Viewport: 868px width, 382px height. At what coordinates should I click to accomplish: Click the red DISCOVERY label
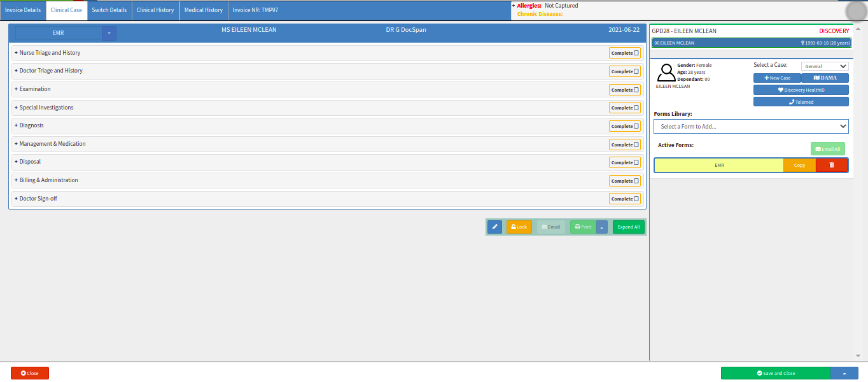[x=834, y=31]
